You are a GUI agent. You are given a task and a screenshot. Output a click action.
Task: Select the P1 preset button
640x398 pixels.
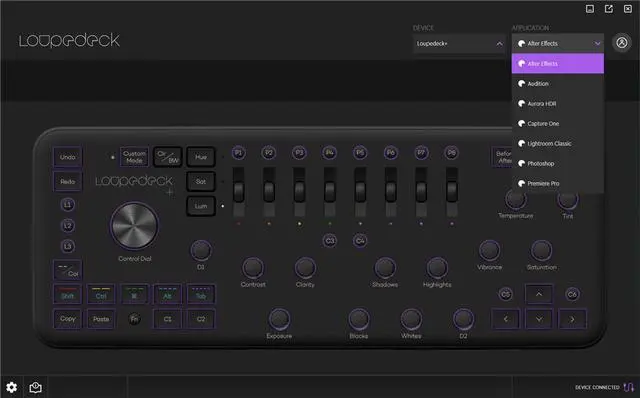pos(239,153)
